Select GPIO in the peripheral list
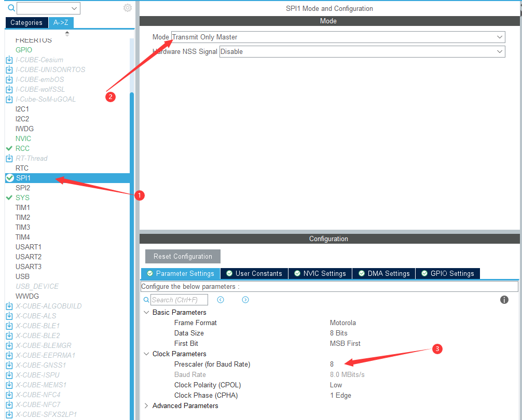The height and width of the screenshot is (420, 522). 24,50
